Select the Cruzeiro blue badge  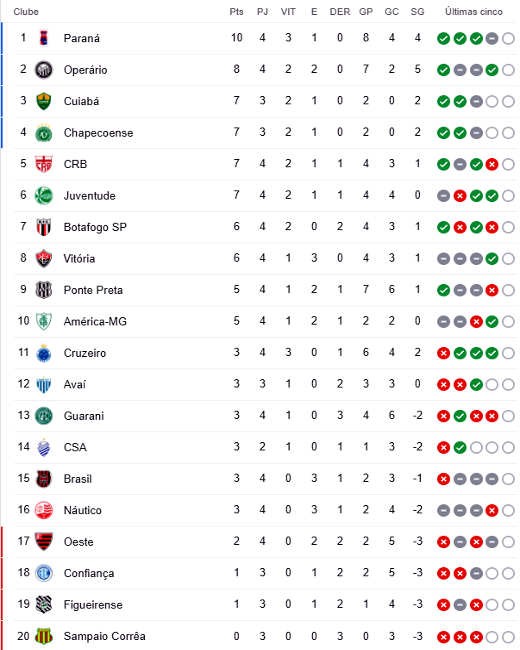click(x=44, y=353)
